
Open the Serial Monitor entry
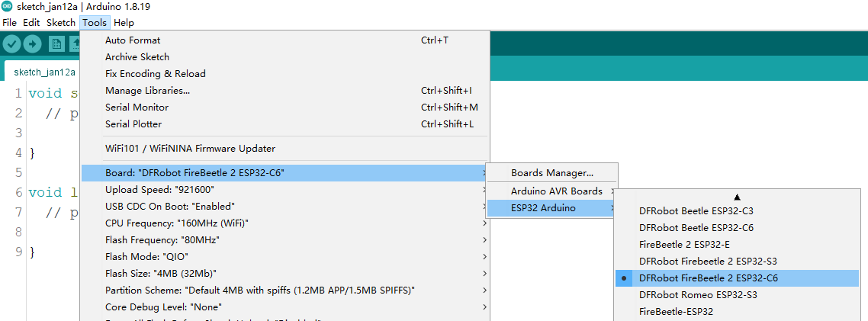(x=285, y=108)
